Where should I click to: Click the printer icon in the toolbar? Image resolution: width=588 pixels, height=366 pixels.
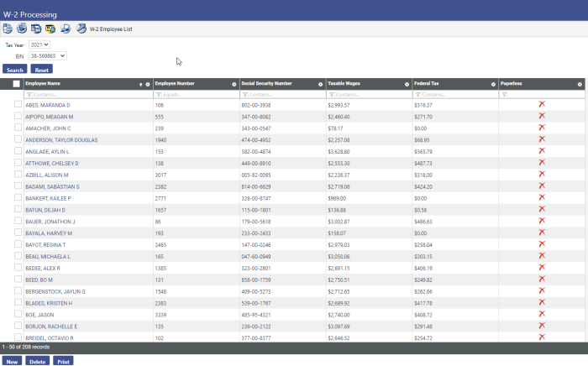click(66, 29)
